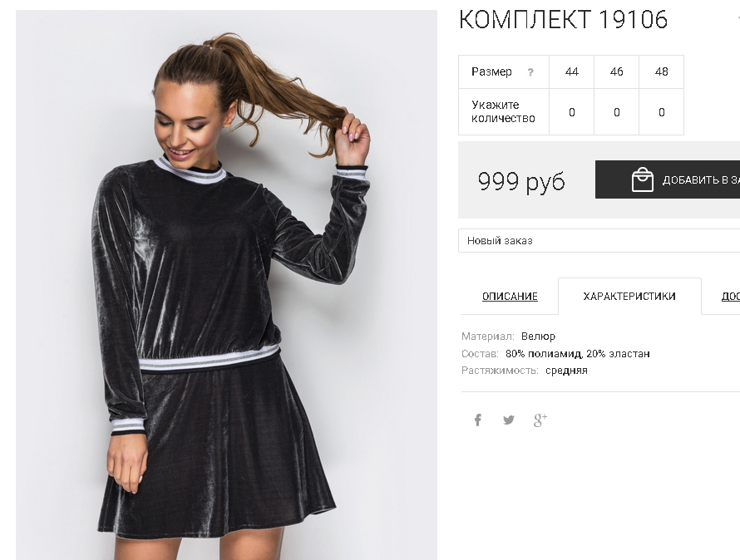Share product via Twitter bird icon
This screenshot has width=740, height=560.
(509, 420)
